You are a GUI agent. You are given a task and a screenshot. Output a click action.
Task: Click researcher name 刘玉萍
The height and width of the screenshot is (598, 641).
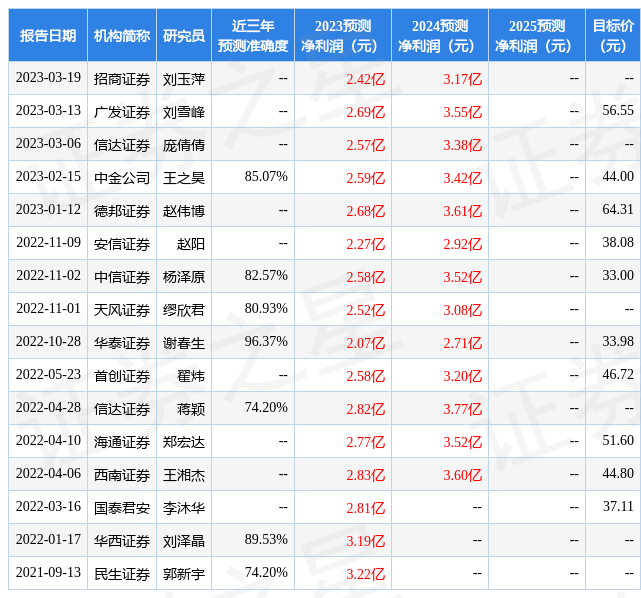click(x=184, y=79)
